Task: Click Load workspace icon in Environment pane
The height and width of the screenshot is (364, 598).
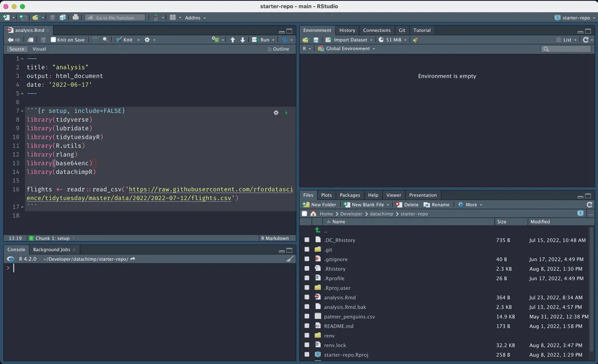Action: [305, 40]
